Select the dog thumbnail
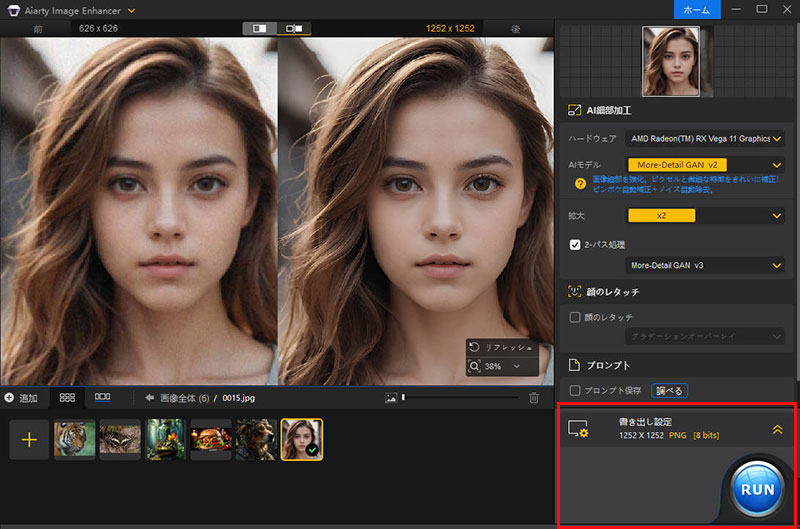Screen dimensions: 800x529 pos(256,439)
